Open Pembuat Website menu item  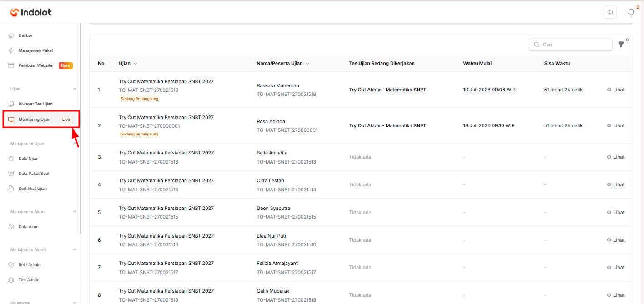40,65
